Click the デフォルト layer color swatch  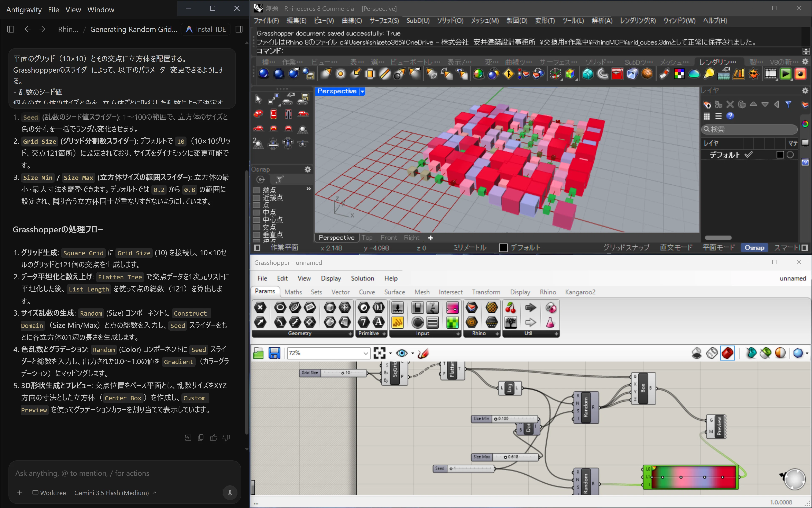780,155
